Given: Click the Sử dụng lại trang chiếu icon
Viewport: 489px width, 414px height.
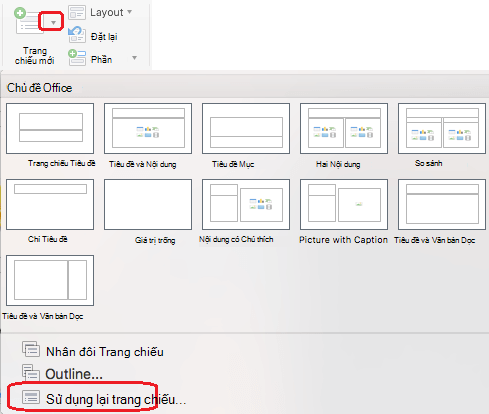Looking at the screenshot, I should (31, 397).
